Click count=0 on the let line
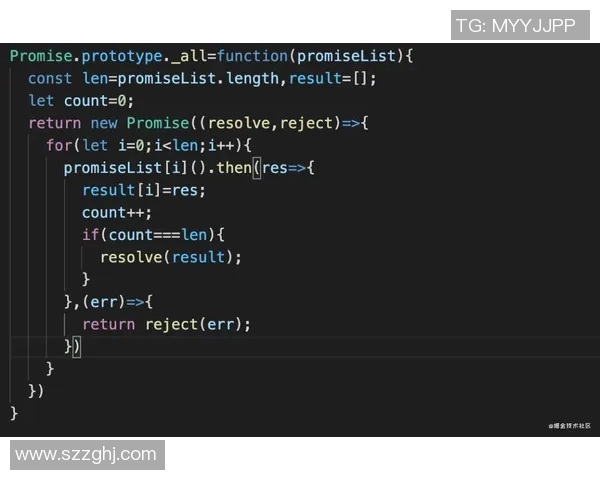600x480 pixels. click(x=98, y=101)
